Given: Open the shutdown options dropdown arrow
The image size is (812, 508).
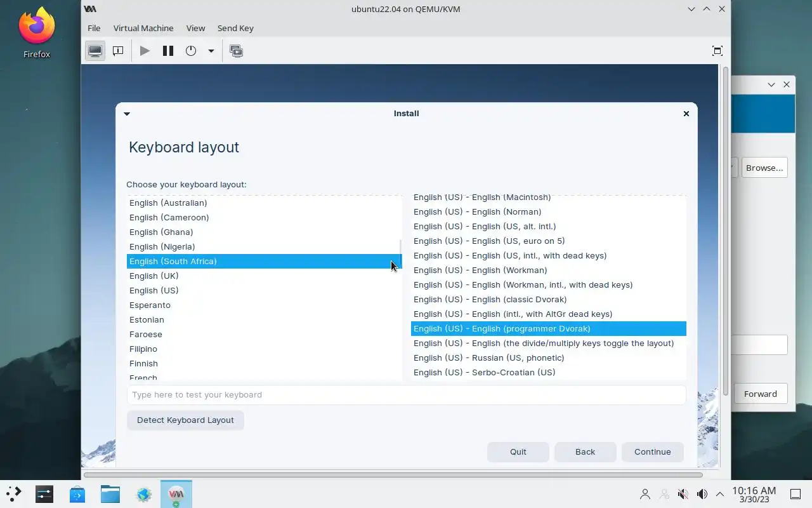Looking at the screenshot, I should coord(211,51).
